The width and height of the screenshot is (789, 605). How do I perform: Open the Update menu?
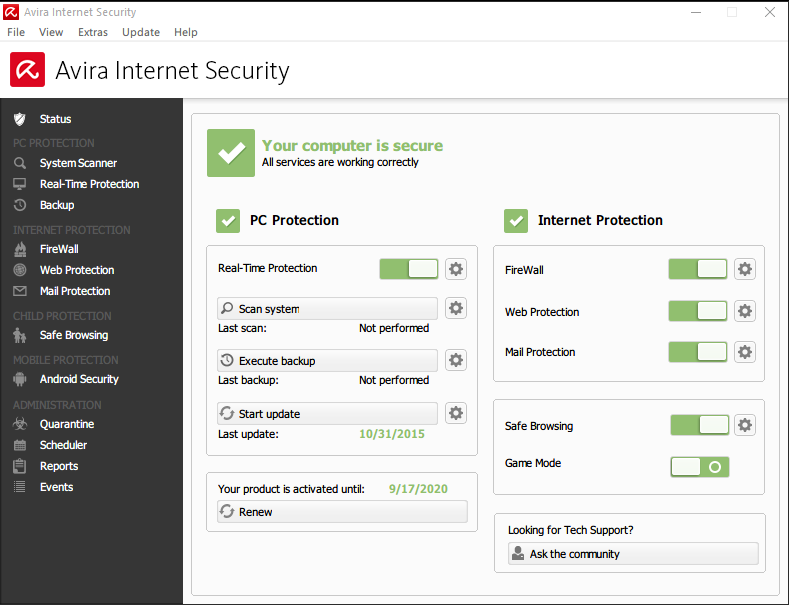tap(141, 32)
